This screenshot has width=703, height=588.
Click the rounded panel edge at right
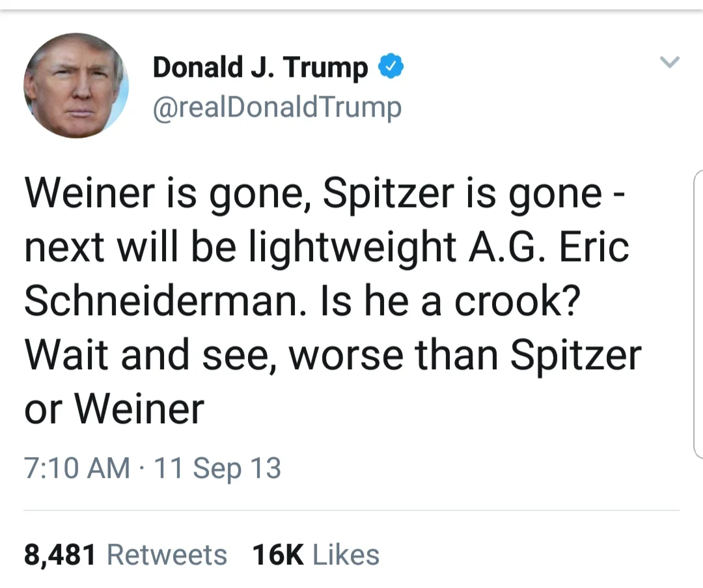click(x=698, y=314)
